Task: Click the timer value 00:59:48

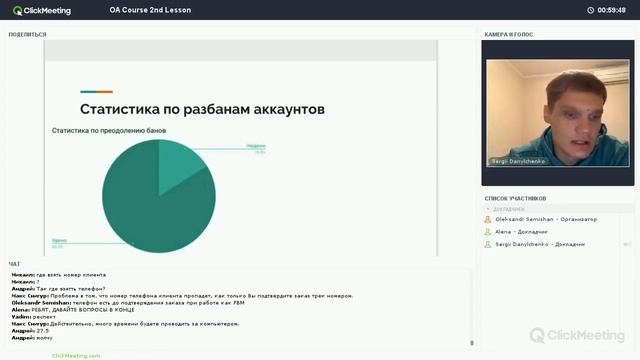Action: coord(611,10)
